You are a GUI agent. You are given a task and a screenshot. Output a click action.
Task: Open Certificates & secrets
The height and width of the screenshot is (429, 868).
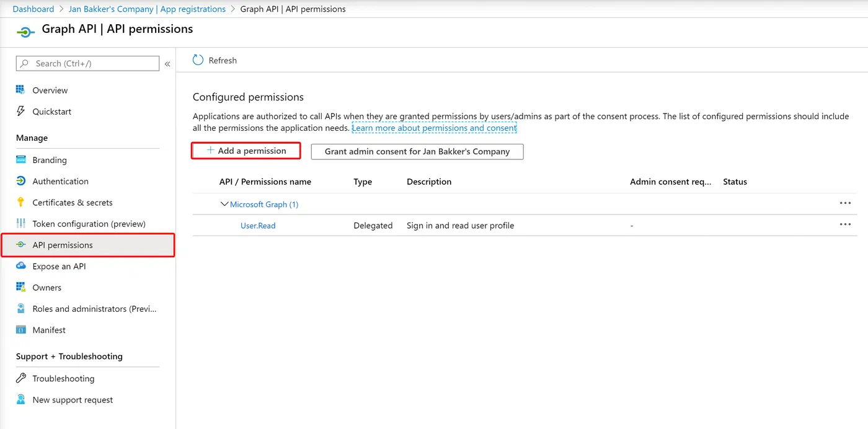pos(73,203)
